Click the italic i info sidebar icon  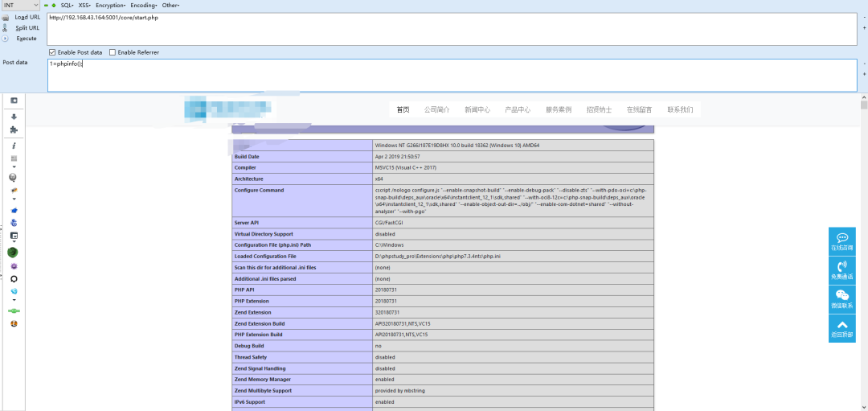coord(14,146)
